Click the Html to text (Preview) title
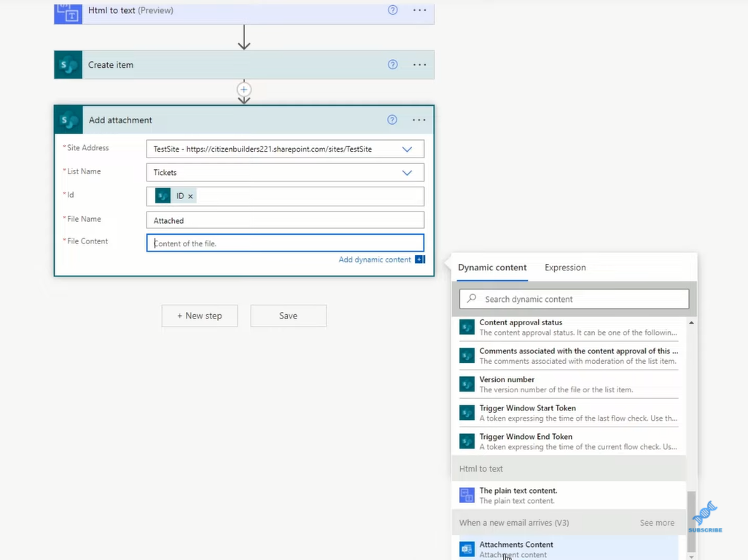The image size is (748, 560). (130, 10)
